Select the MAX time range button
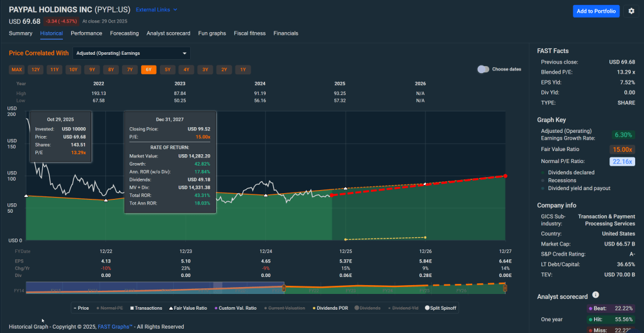644x333 pixels. [x=17, y=70]
